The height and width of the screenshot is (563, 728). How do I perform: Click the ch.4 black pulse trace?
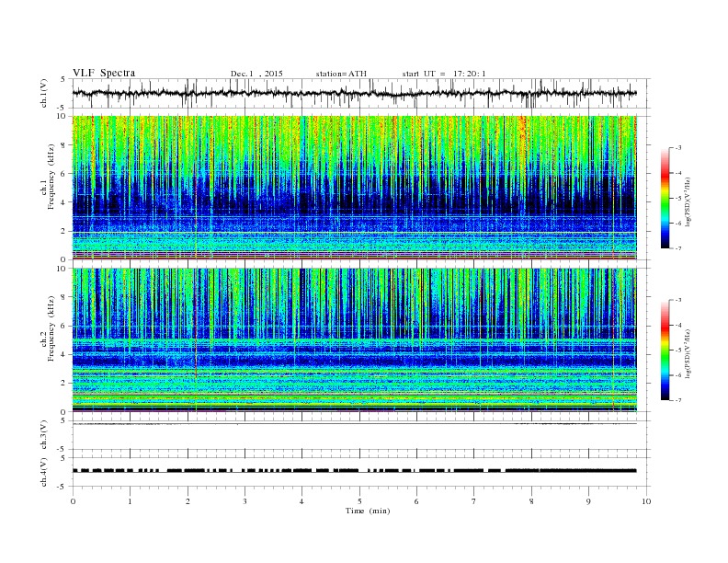(x=354, y=471)
